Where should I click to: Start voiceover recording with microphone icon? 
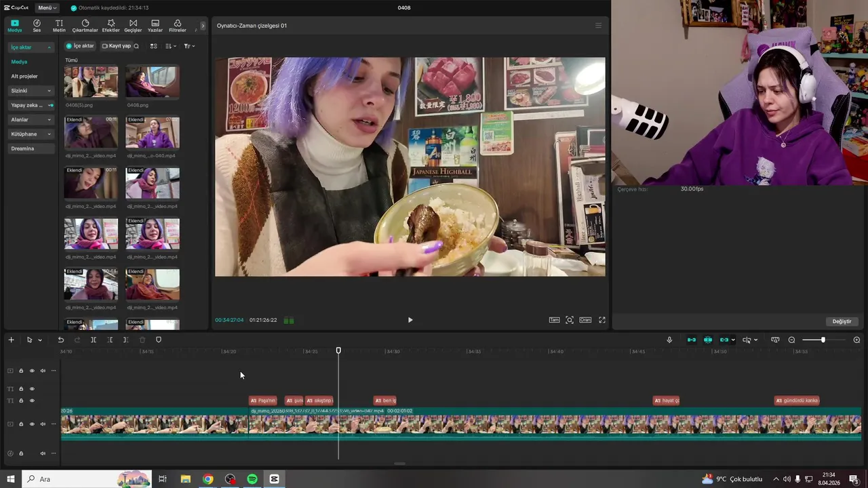click(x=669, y=340)
